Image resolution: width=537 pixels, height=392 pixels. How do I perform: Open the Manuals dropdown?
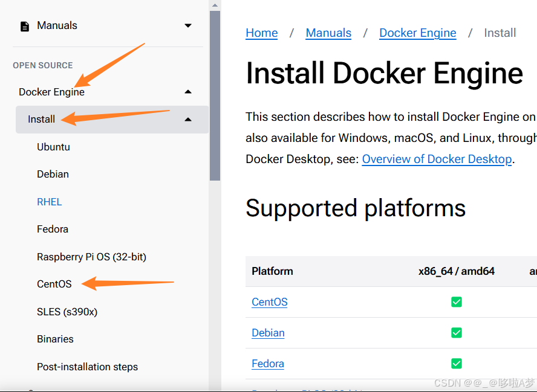point(188,26)
